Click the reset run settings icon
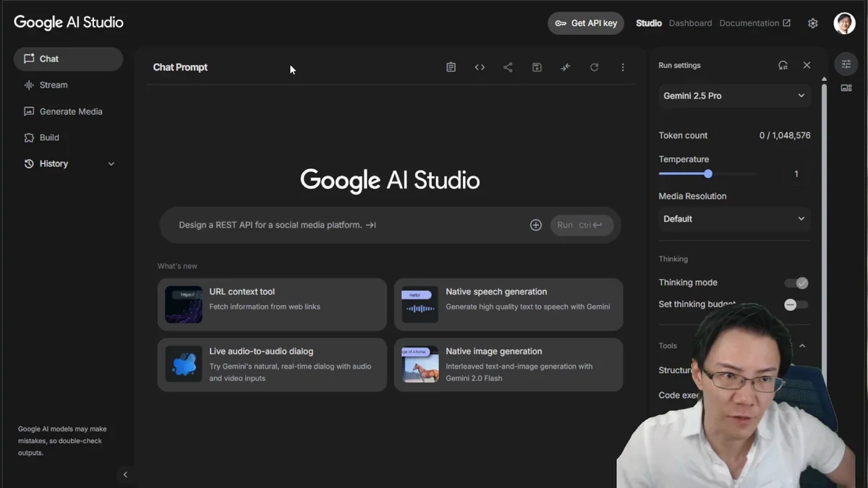 click(783, 65)
